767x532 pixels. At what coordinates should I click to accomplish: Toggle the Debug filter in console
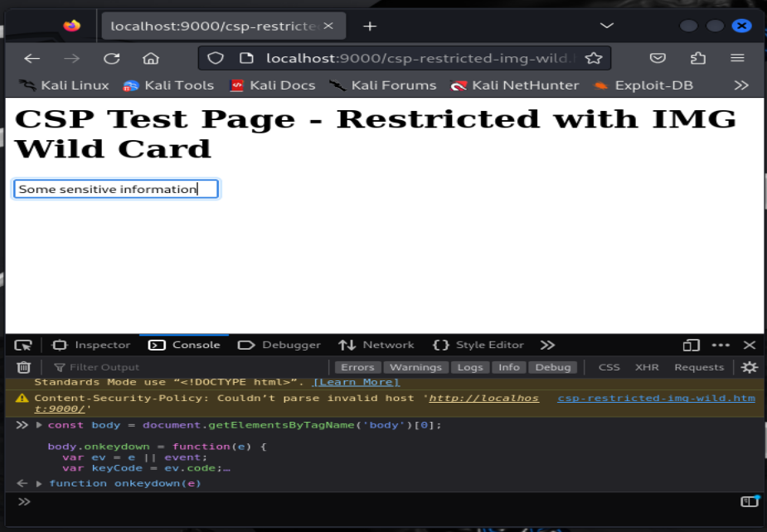[552, 367]
